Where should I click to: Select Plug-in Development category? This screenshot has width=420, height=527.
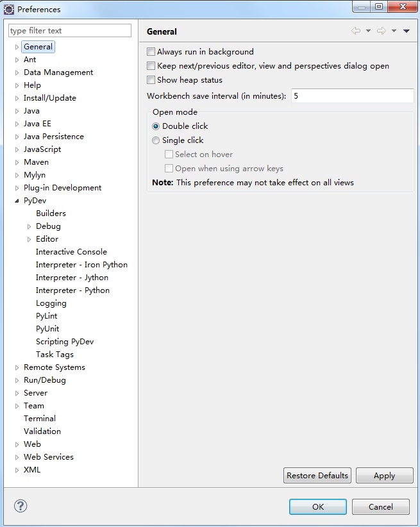coord(63,188)
